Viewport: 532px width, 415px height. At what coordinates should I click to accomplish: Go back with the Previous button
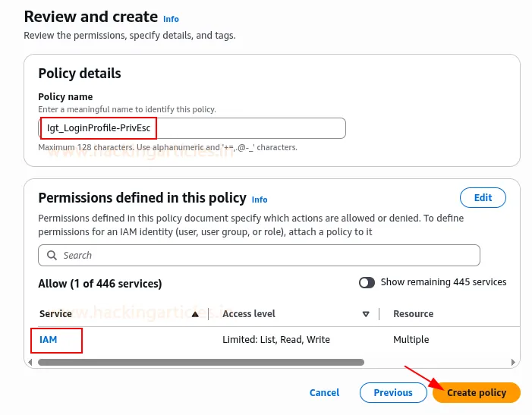[393, 393]
